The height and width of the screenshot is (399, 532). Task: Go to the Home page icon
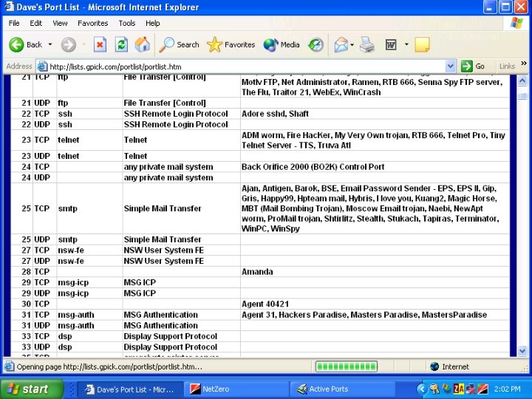(x=143, y=44)
